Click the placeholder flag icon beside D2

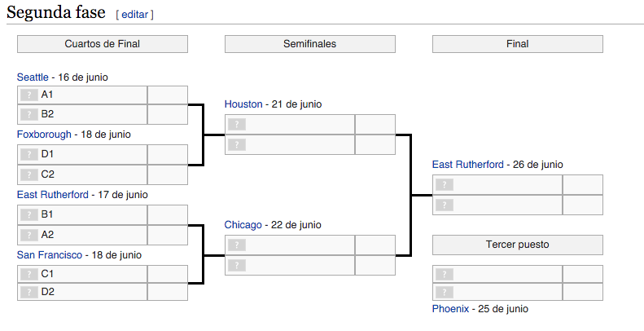(x=29, y=292)
